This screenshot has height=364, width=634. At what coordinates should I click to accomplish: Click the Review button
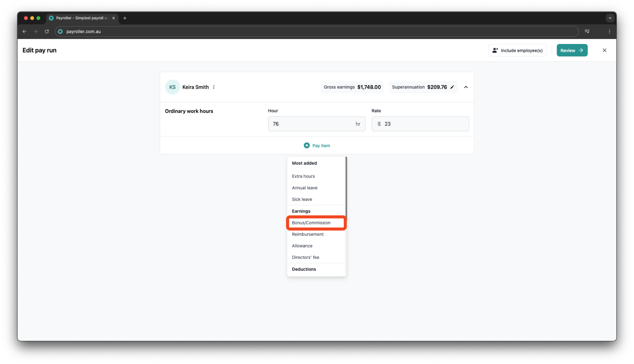coord(572,50)
